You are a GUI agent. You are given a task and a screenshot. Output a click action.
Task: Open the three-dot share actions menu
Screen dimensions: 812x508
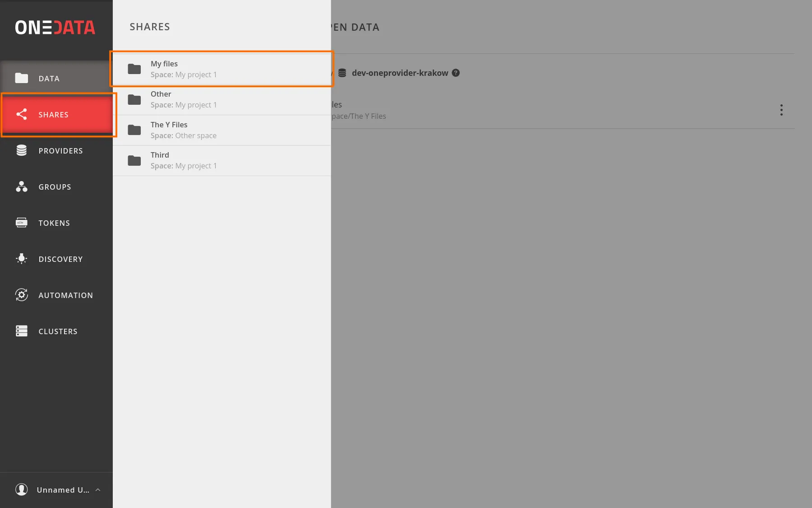(x=781, y=110)
